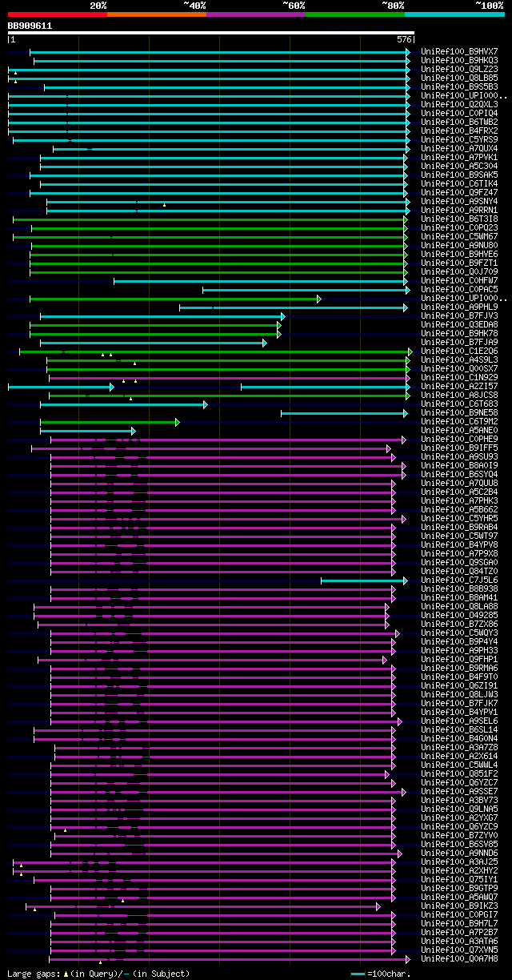Open hit UniRef100_A9SNY4
512x980 pixels.
(x=460, y=201)
